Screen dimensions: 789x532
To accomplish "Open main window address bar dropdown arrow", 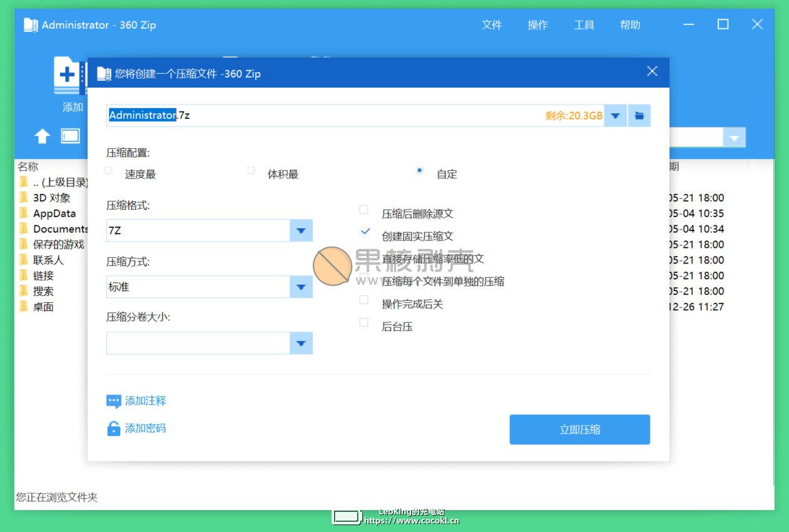I will point(735,138).
